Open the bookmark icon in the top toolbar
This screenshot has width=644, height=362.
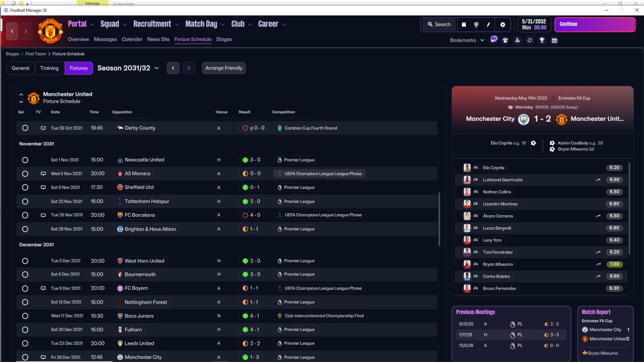click(464, 25)
